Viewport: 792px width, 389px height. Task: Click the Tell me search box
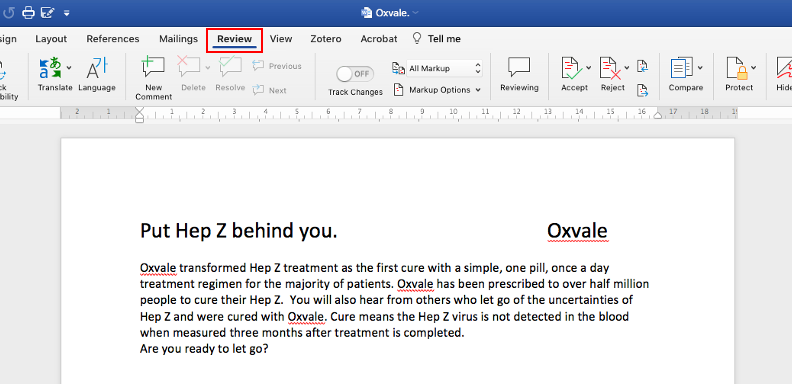(x=444, y=39)
